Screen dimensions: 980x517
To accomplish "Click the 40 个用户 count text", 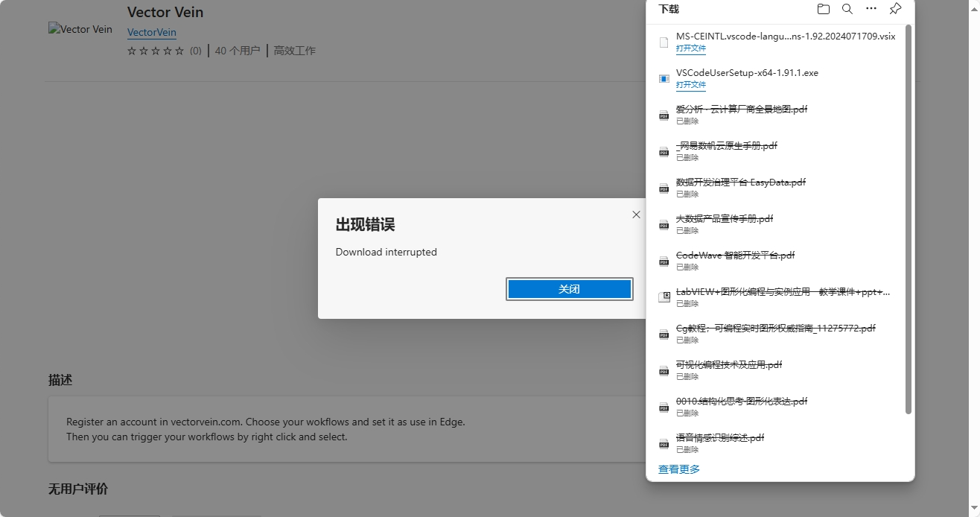I will [x=238, y=51].
